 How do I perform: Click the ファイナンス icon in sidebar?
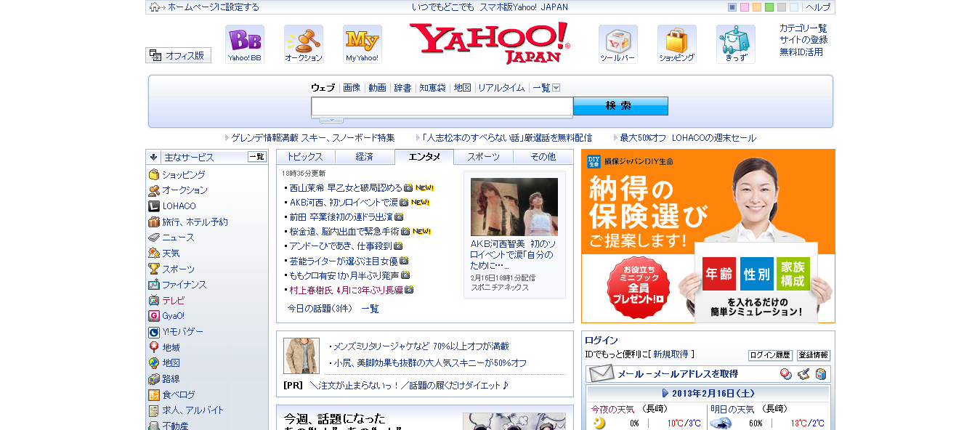(x=154, y=285)
